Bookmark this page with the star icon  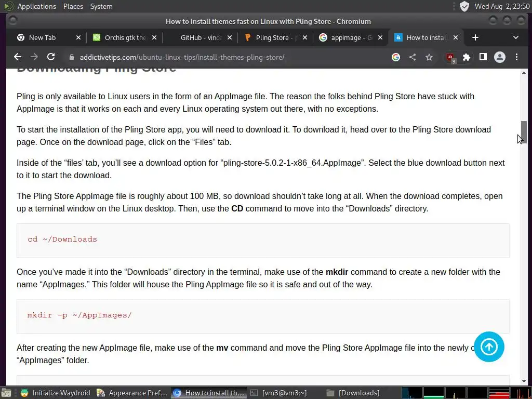[x=429, y=57]
